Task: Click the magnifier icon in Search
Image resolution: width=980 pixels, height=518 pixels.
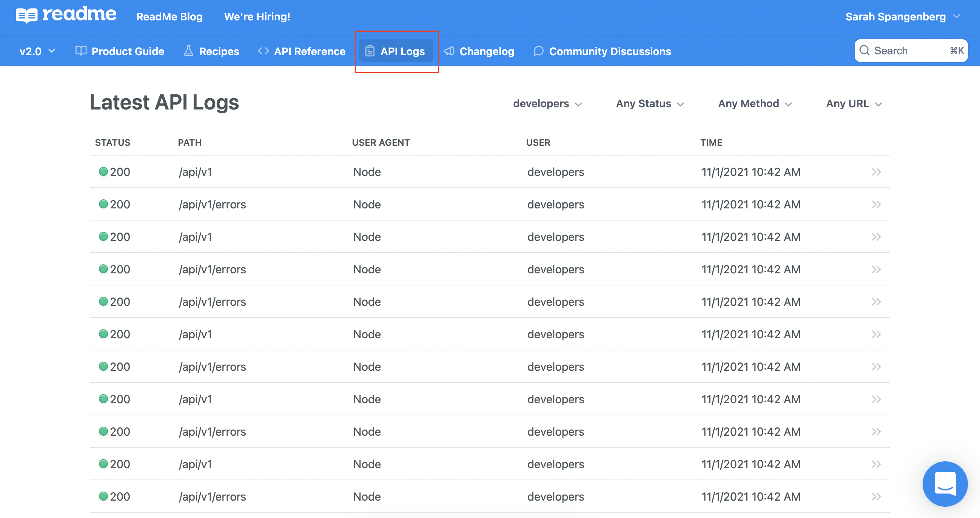Action: (864, 51)
